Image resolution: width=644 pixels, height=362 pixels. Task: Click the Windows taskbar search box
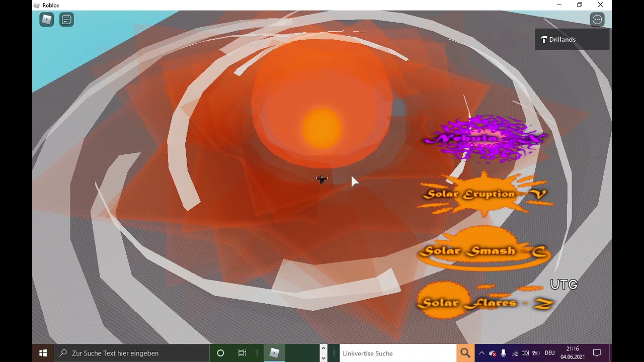pyautogui.click(x=132, y=353)
